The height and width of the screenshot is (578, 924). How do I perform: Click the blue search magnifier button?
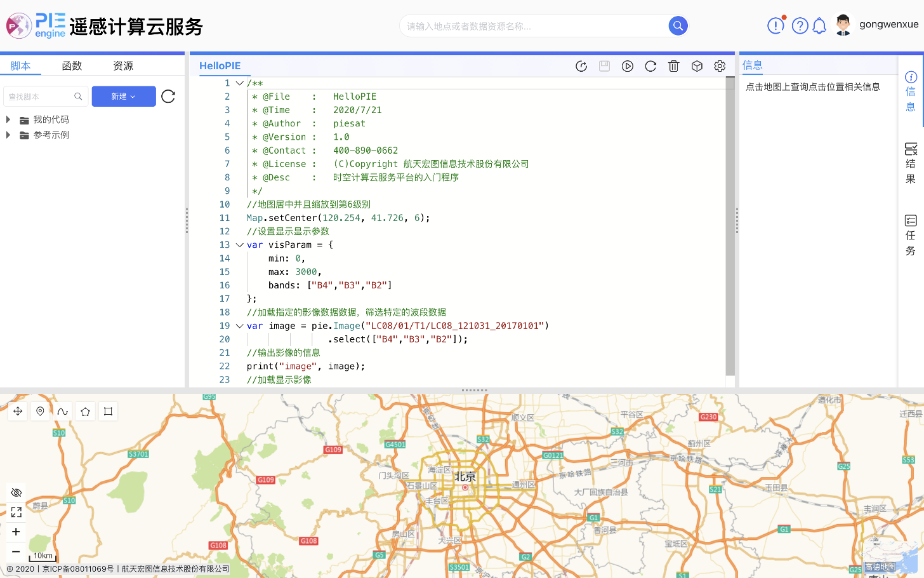click(678, 26)
